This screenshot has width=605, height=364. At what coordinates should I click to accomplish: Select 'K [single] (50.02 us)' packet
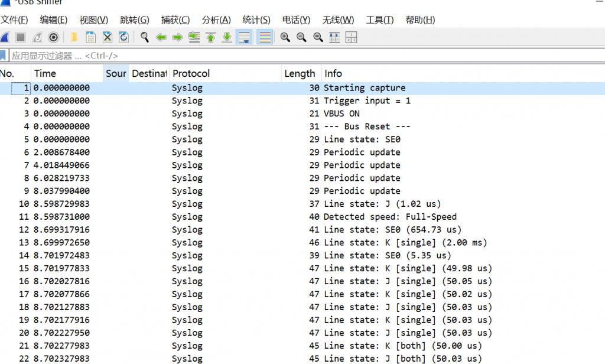(302, 294)
